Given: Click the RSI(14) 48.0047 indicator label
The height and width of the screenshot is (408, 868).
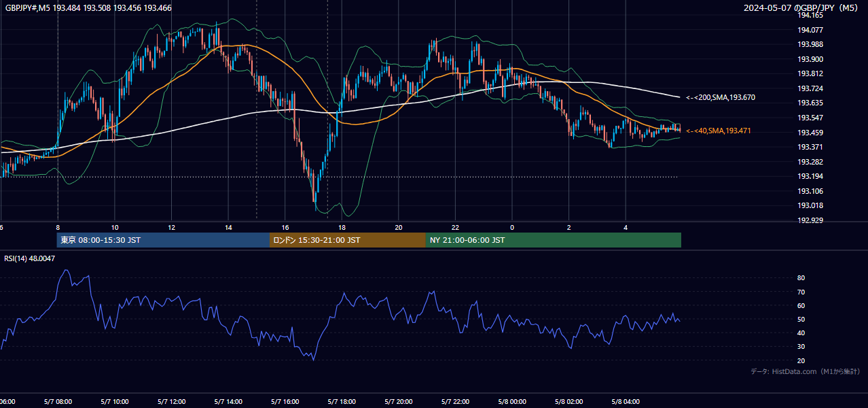Looking at the screenshot, I should [30, 258].
